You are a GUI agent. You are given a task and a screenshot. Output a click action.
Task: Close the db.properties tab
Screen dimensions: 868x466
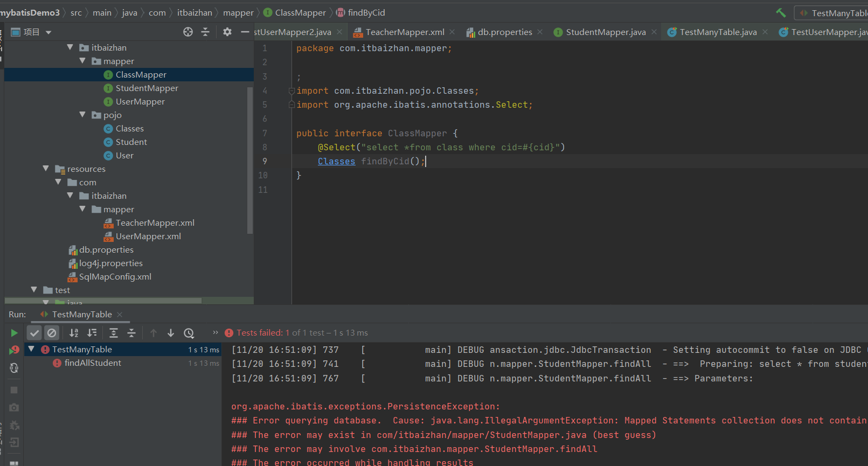point(540,32)
